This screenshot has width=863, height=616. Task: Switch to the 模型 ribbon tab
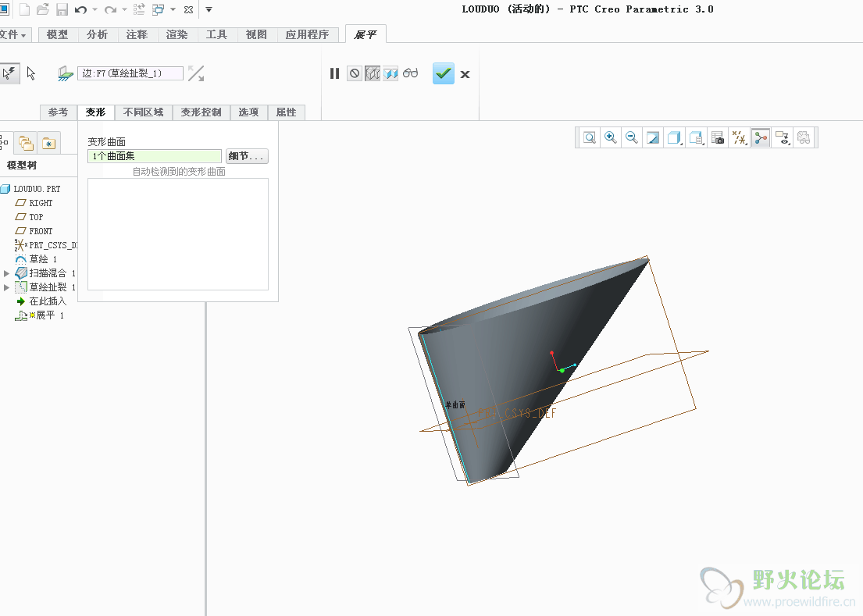57,34
